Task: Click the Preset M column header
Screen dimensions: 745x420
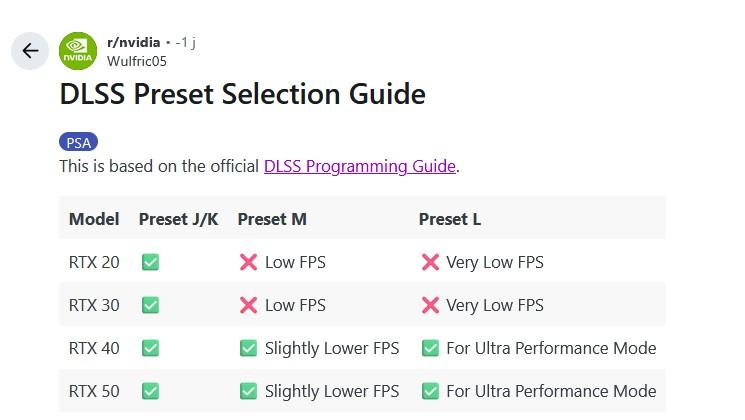Action: 272,219
